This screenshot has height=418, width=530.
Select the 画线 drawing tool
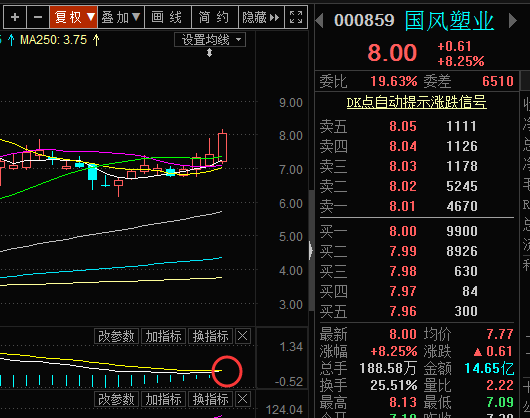click(168, 17)
